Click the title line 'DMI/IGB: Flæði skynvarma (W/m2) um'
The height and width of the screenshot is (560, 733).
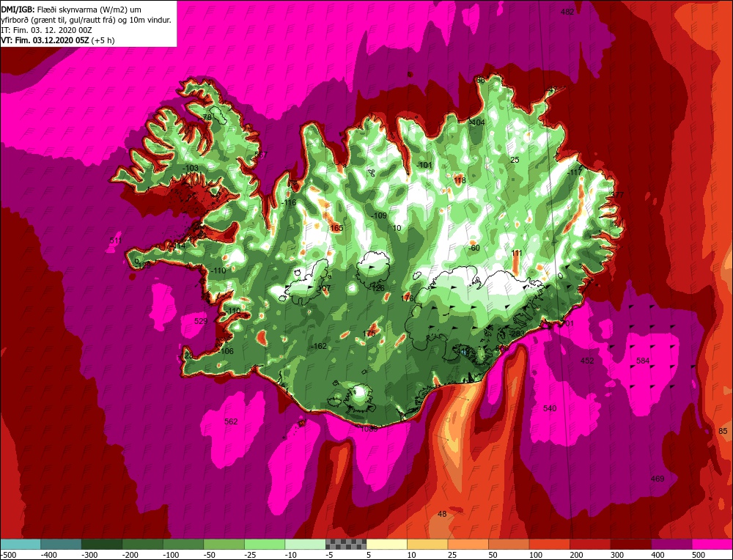point(72,10)
